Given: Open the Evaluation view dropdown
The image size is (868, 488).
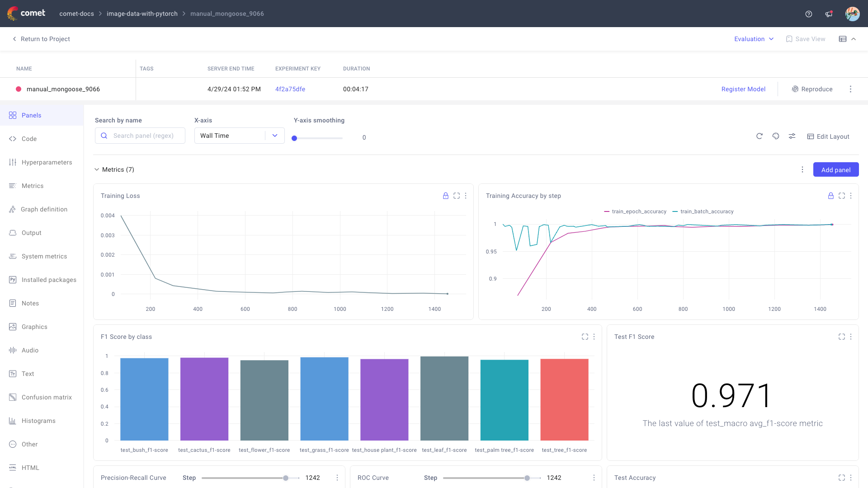Looking at the screenshot, I should (753, 39).
